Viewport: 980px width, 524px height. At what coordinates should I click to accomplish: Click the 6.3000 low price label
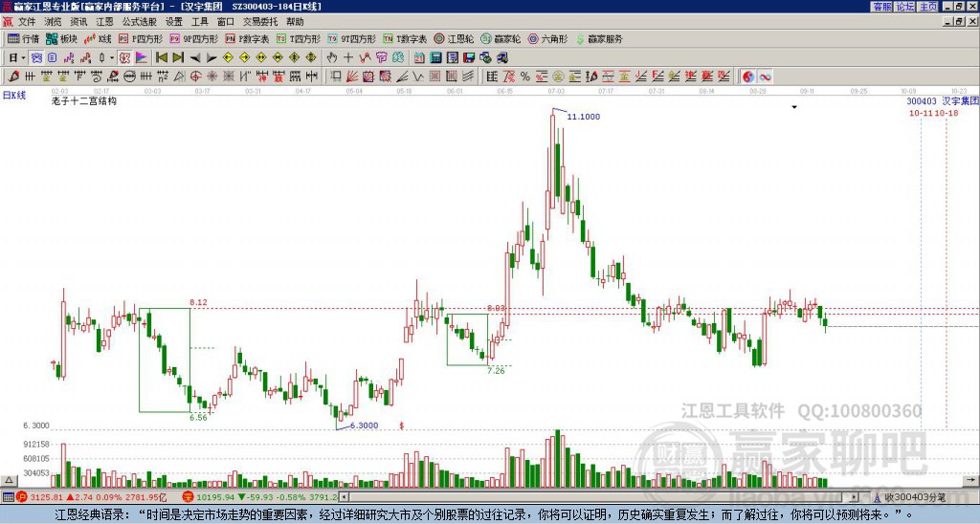(364, 426)
